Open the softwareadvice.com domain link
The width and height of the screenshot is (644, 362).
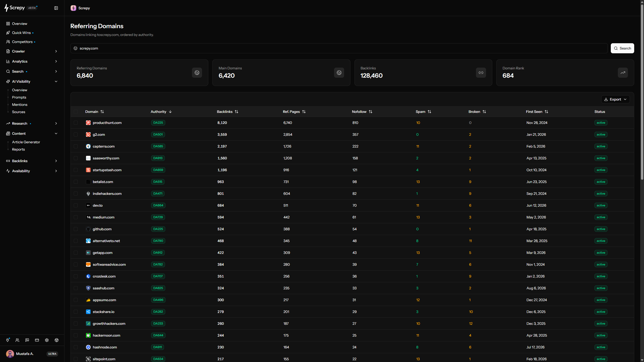pyautogui.click(x=109, y=264)
